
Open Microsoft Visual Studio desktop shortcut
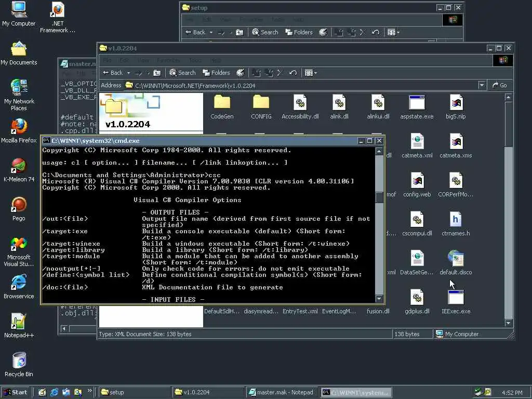(19, 251)
